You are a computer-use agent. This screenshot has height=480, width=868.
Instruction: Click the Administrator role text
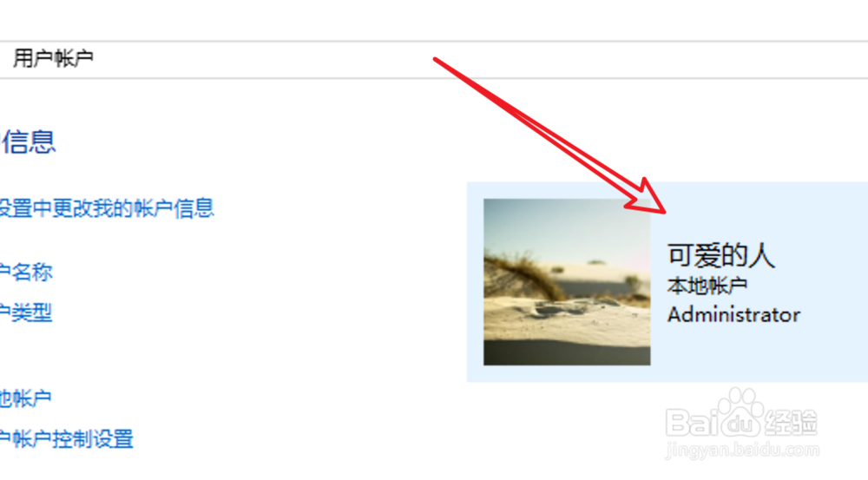click(x=733, y=314)
